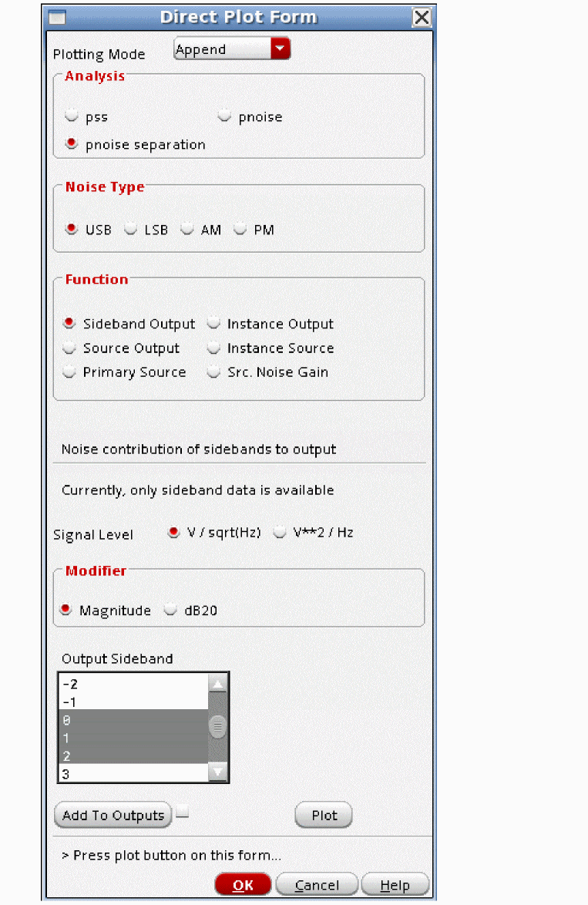Choose AM noise type
The image size is (588, 905).
click(187, 228)
